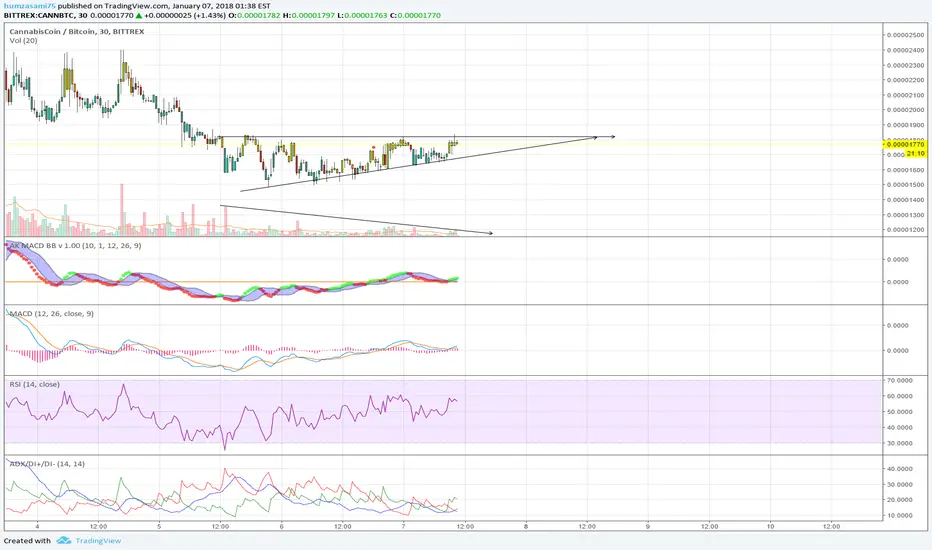Click the 0.00001500 price axis label
This screenshot has width=932, height=550.
click(905, 185)
